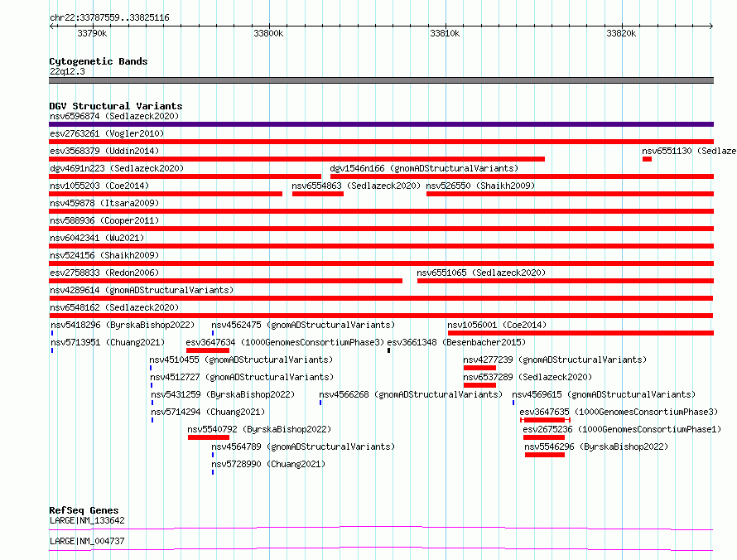
Task: Click nsv1056001 (Coe2014) label
Action: coord(497,325)
